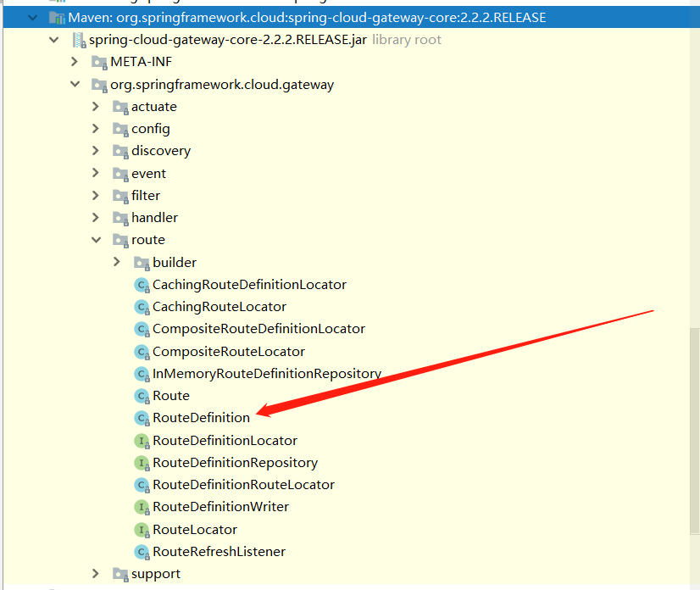Click the CachingRouteDefinitionLocator class icon
The image size is (700, 590).
(x=142, y=285)
